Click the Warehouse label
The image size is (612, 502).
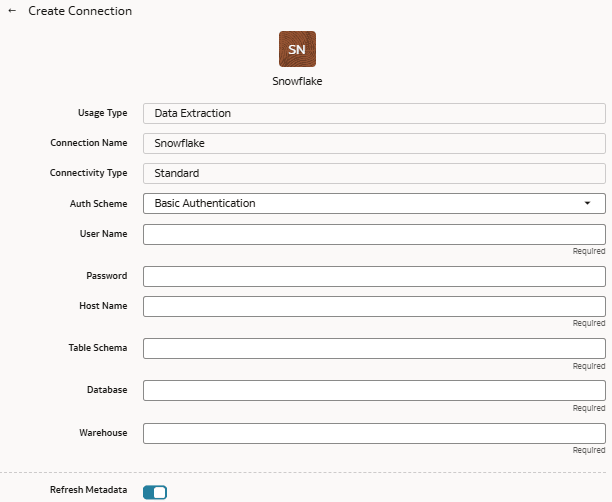click(x=103, y=433)
